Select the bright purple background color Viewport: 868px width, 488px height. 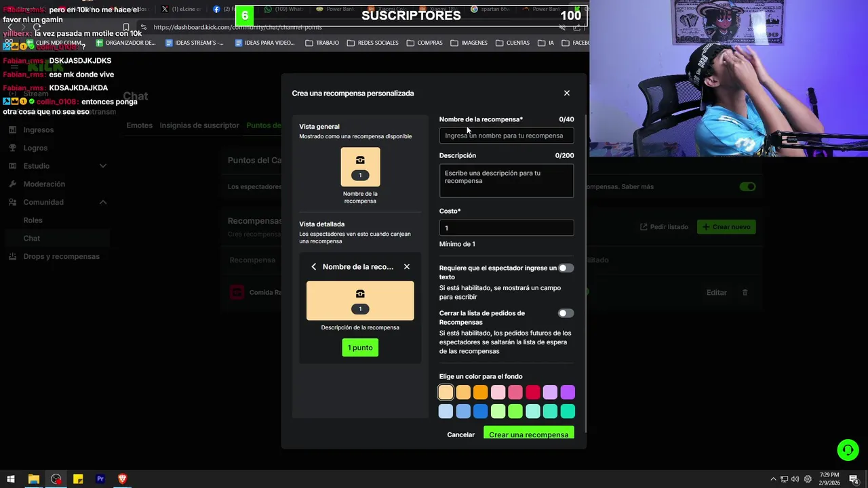tap(568, 392)
